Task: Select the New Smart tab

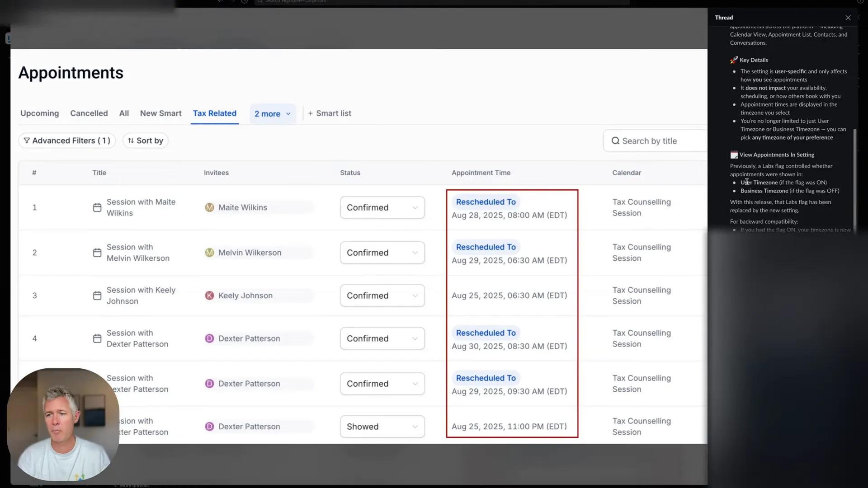Action: click(x=160, y=113)
